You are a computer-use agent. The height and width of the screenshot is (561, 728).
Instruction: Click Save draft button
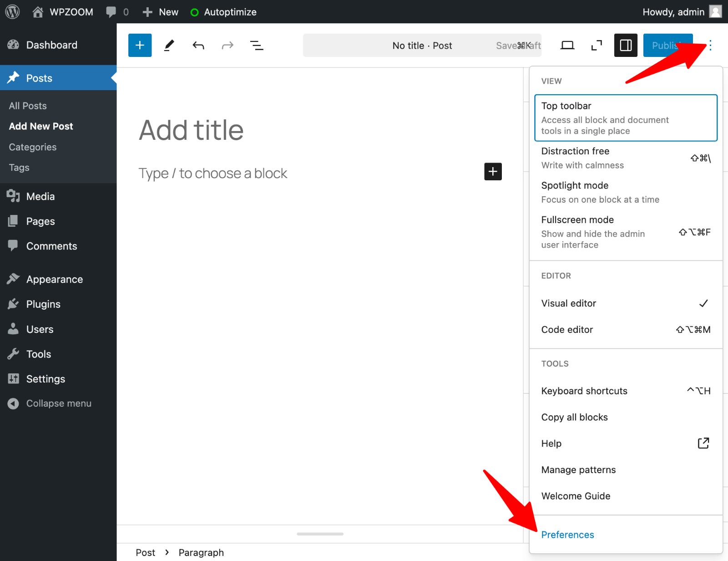point(518,46)
